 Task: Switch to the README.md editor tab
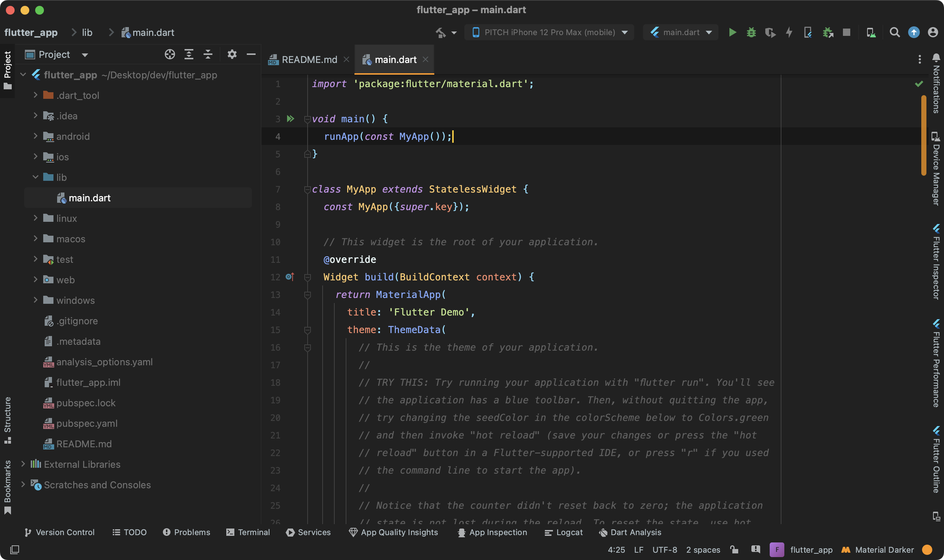coord(309,60)
